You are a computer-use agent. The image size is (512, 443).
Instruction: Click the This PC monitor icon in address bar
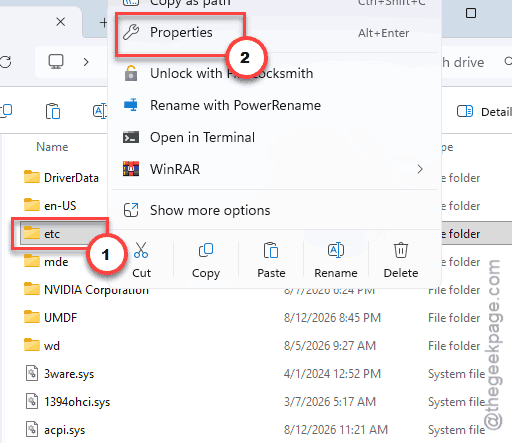click(x=56, y=62)
